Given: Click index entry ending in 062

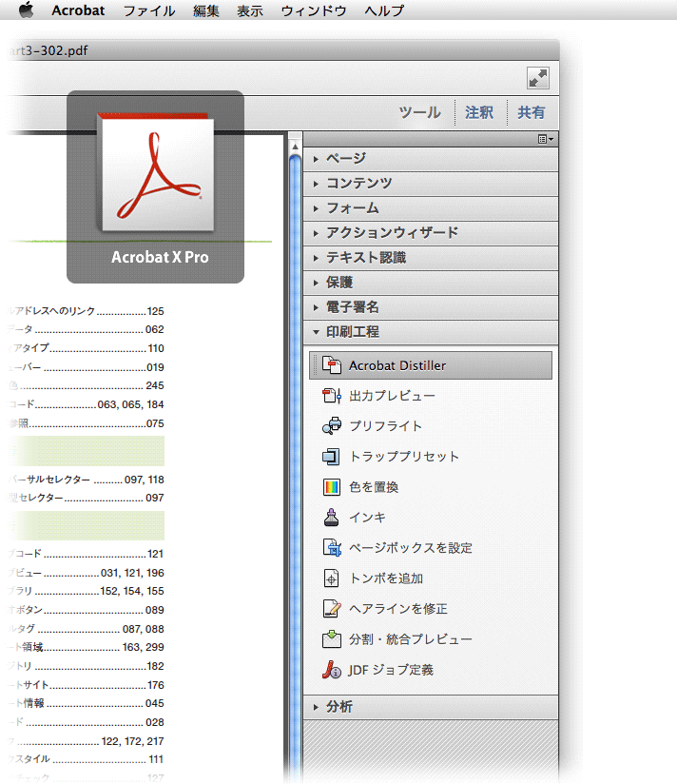Looking at the screenshot, I should (x=86, y=329).
